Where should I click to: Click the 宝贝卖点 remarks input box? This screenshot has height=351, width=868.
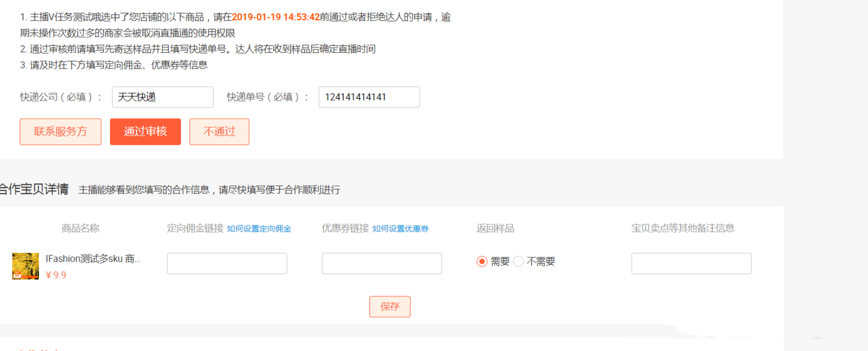691,263
